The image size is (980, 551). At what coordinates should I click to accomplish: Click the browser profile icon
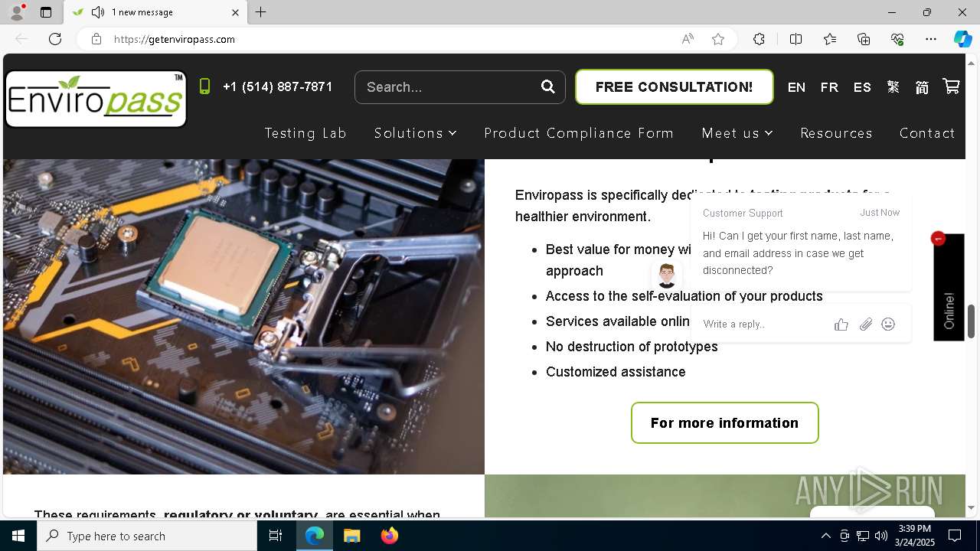[17, 12]
